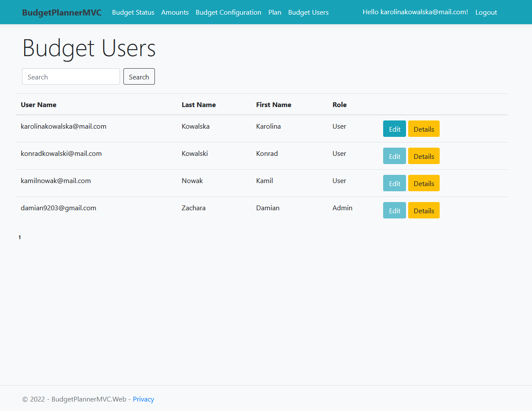Screen dimensions: 532x411
Task: Edit user konradkowalski@mail.com
Action: click(394, 156)
